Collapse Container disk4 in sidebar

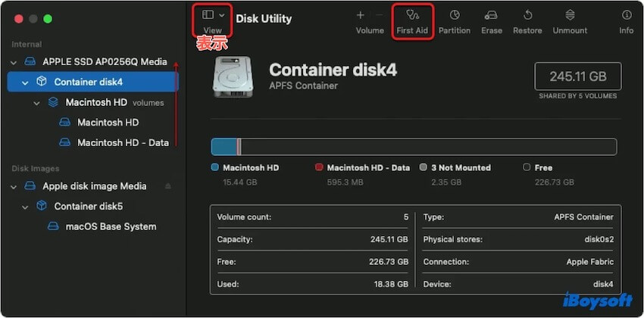pyautogui.click(x=25, y=83)
